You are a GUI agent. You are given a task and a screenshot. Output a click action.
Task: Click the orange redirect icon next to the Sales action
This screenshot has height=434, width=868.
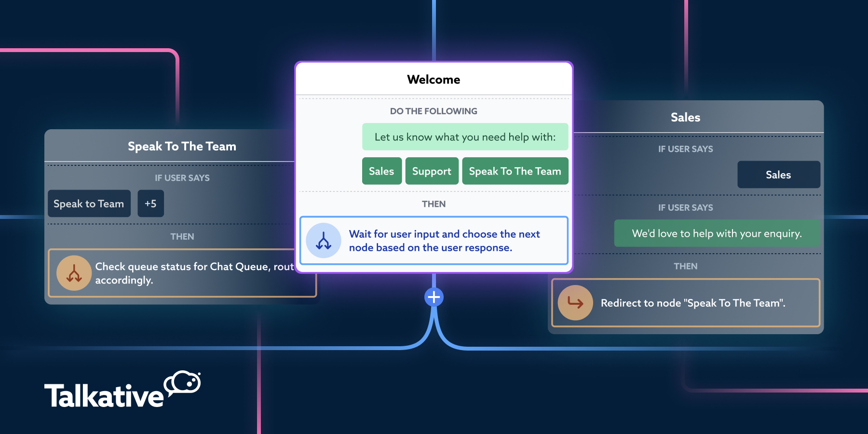tap(574, 303)
